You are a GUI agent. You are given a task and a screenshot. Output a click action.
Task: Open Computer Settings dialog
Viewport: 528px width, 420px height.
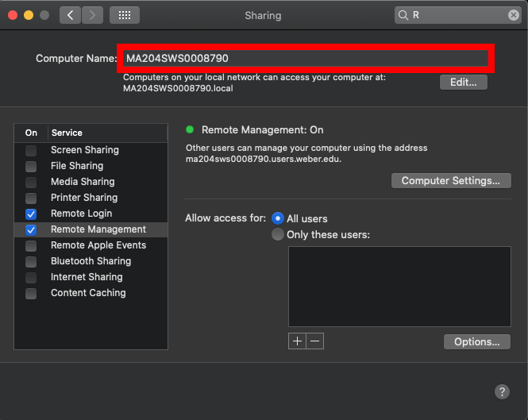[450, 181]
